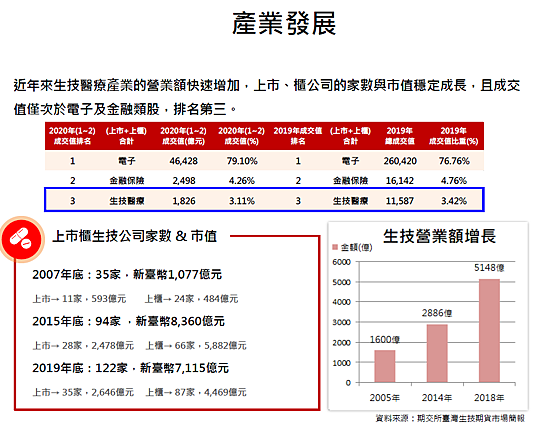The height and width of the screenshot is (438, 539).
Task: Select the cell 46,428 in the table
Action: click(x=184, y=161)
